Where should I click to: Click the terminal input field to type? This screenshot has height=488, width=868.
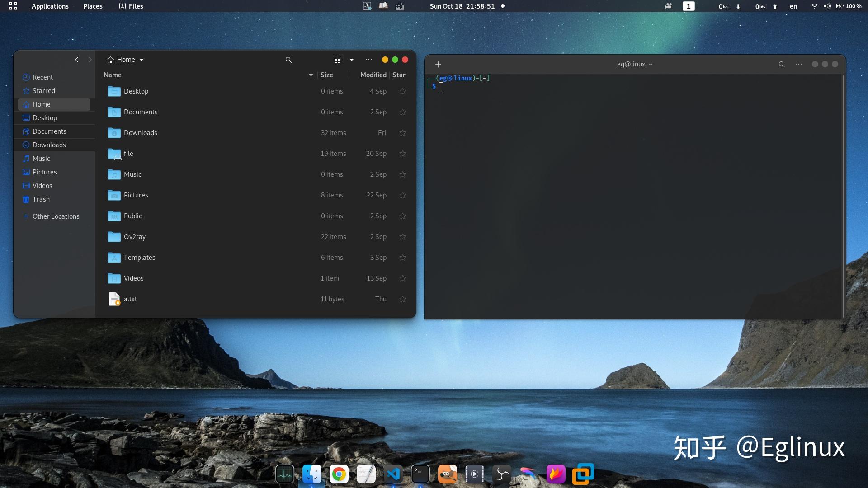point(441,85)
